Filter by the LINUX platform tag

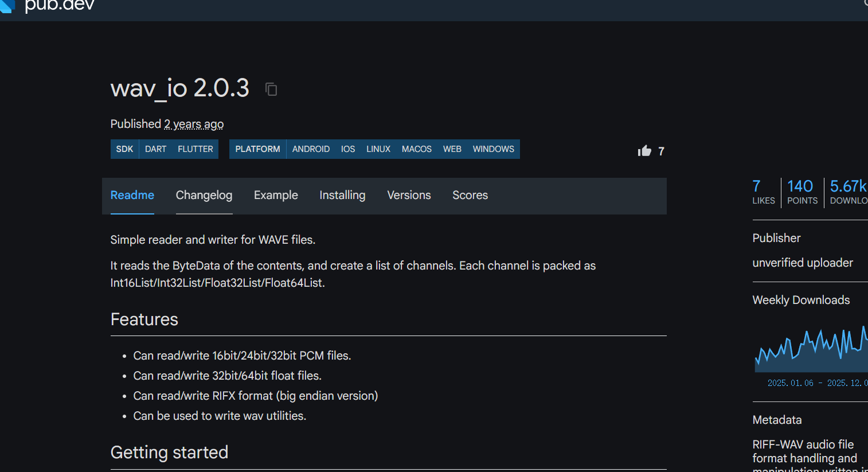(x=378, y=149)
